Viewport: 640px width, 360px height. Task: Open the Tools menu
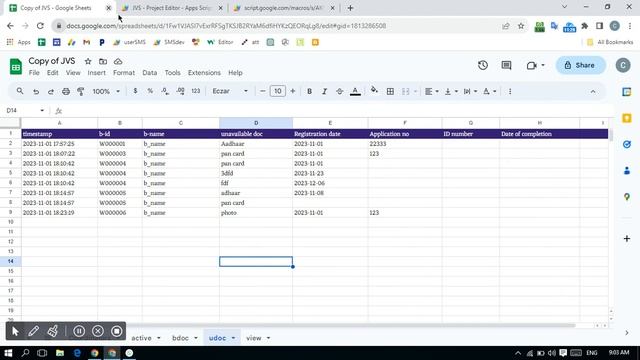coord(172,73)
